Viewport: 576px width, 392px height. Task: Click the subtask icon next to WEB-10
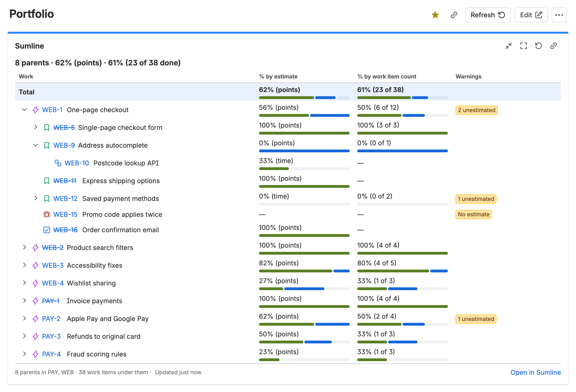click(58, 163)
